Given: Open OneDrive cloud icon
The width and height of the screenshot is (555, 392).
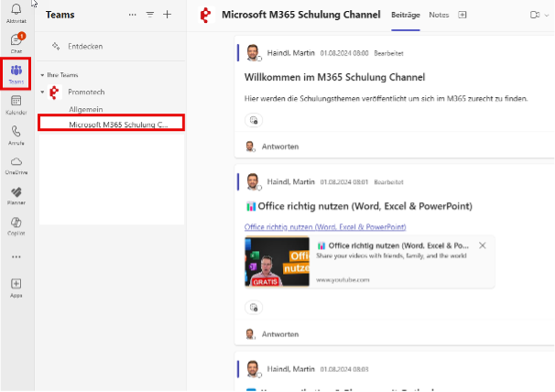Looking at the screenshot, I should pyautogui.click(x=16, y=166).
